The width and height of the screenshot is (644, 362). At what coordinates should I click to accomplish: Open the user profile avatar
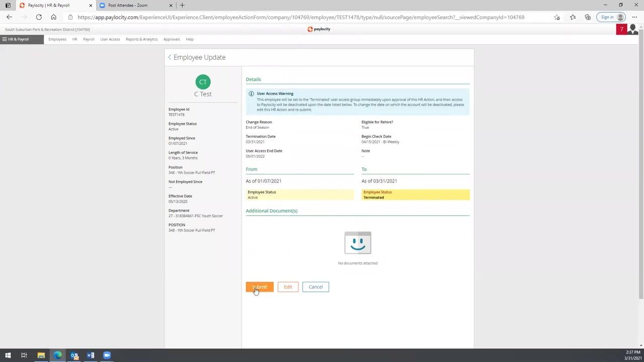click(x=632, y=29)
